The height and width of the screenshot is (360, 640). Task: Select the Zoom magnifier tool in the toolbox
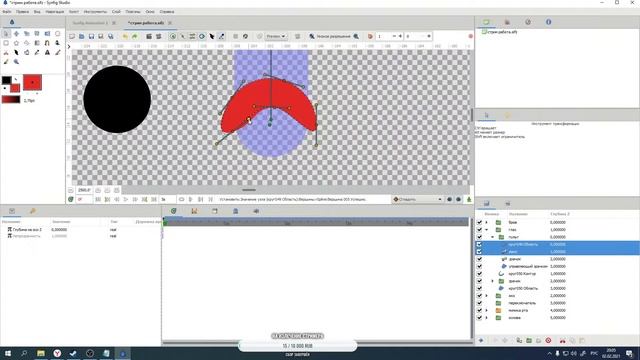tap(16, 62)
